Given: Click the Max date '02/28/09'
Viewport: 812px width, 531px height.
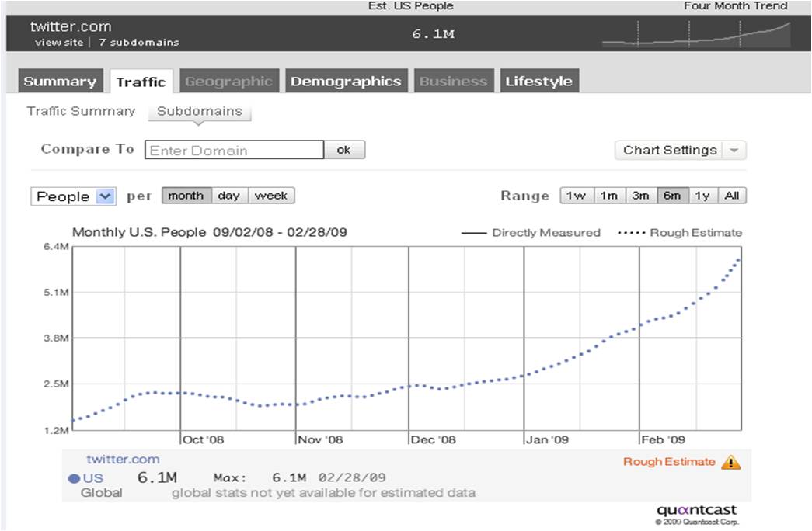Looking at the screenshot, I should click(x=352, y=477).
